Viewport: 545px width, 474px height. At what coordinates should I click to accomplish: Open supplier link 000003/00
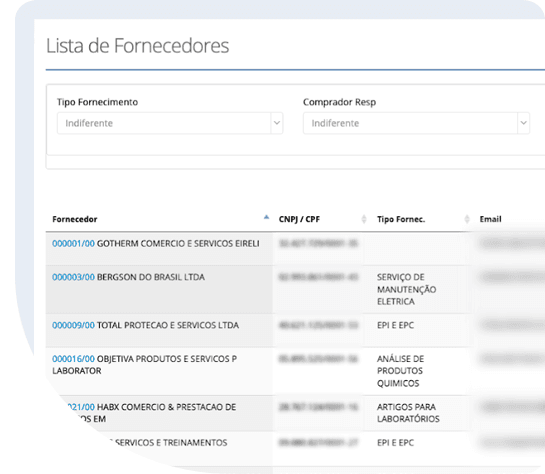point(73,277)
